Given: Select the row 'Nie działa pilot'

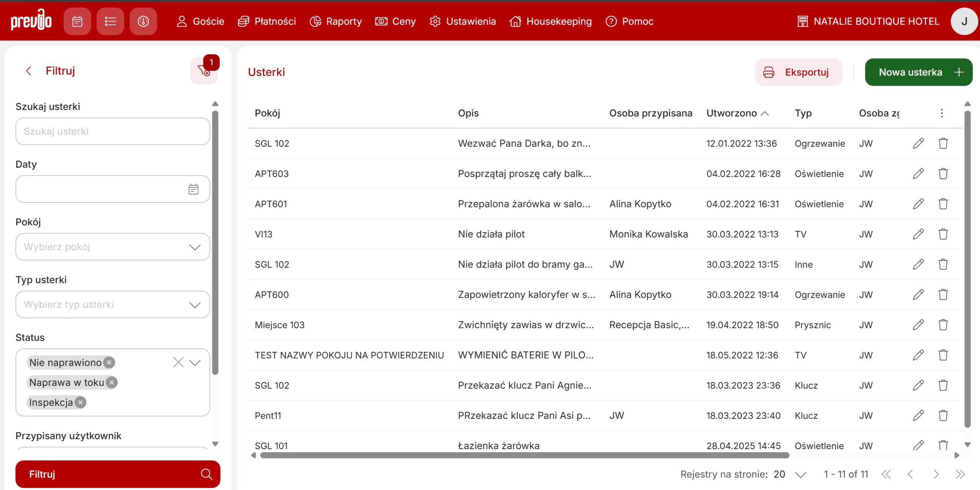Looking at the screenshot, I should (x=605, y=234).
